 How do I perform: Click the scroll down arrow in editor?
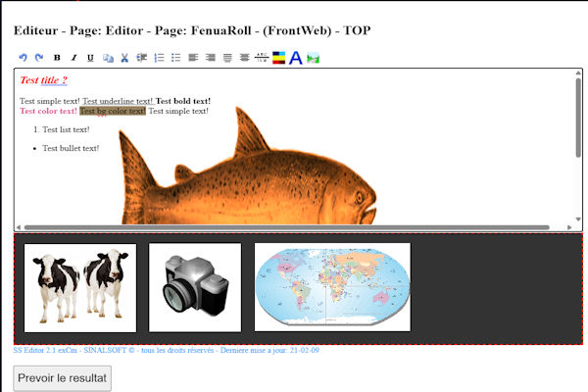coord(578,220)
